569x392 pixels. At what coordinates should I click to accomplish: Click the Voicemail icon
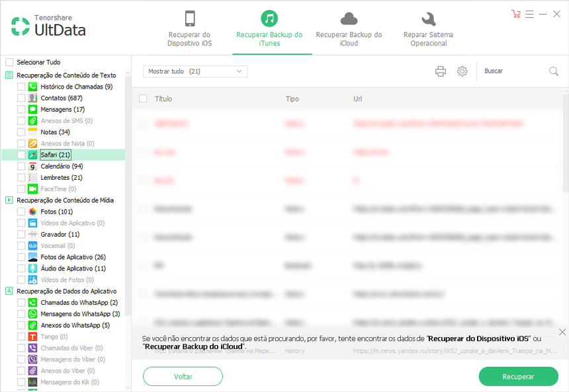pyautogui.click(x=32, y=245)
